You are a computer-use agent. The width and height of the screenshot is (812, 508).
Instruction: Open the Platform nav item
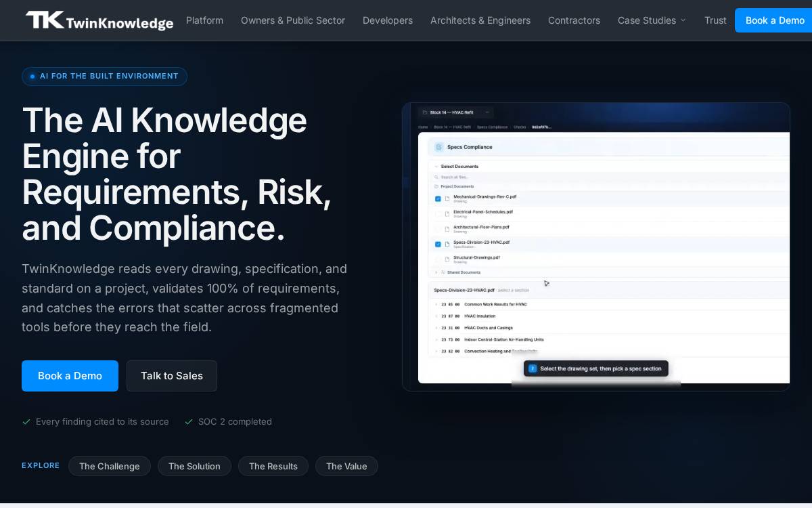pyautogui.click(x=204, y=20)
